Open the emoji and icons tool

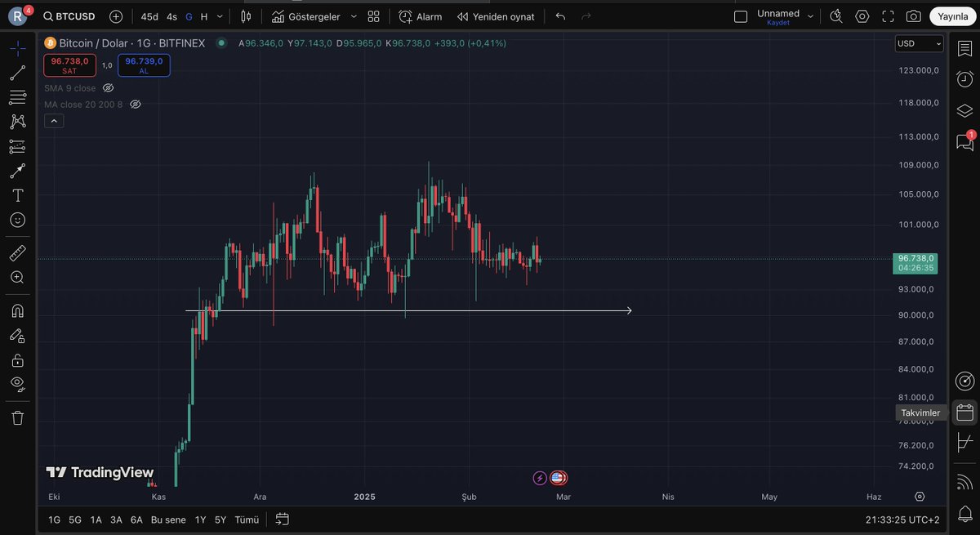(x=17, y=220)
